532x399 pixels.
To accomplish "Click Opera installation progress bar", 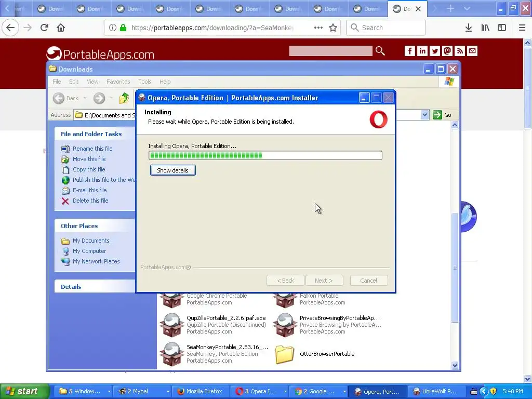I will 265,155.
